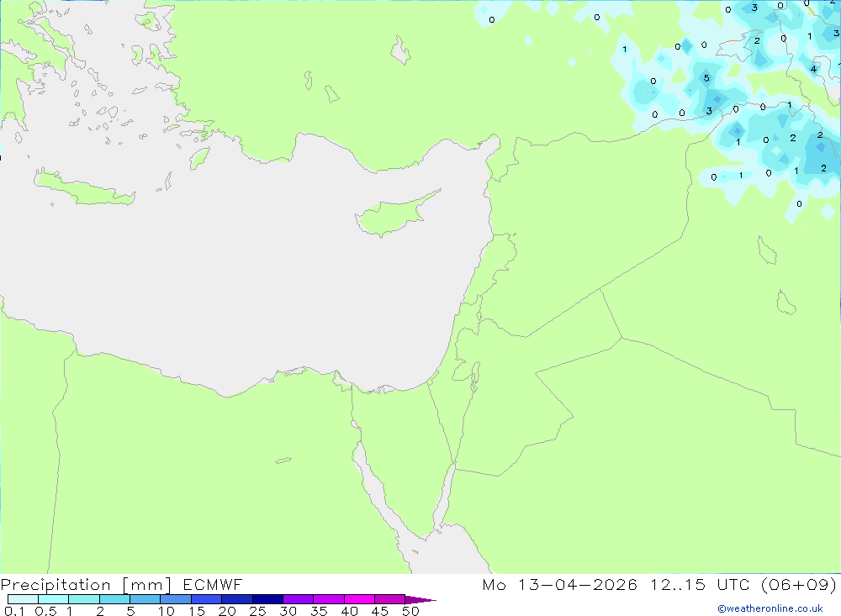The image size is (841, 616).
Task: Select the legend swatch between 35 and 40
Action: coord(329,599)
